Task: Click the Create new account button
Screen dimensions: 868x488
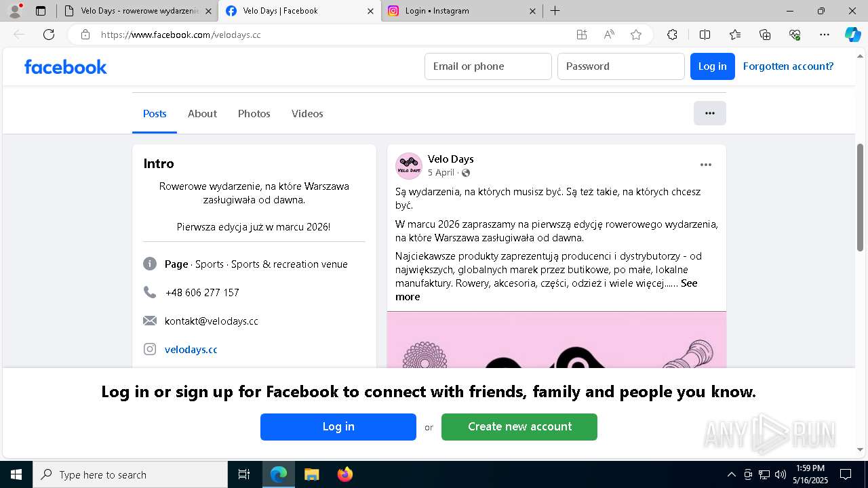Action: tap(519, 427)
